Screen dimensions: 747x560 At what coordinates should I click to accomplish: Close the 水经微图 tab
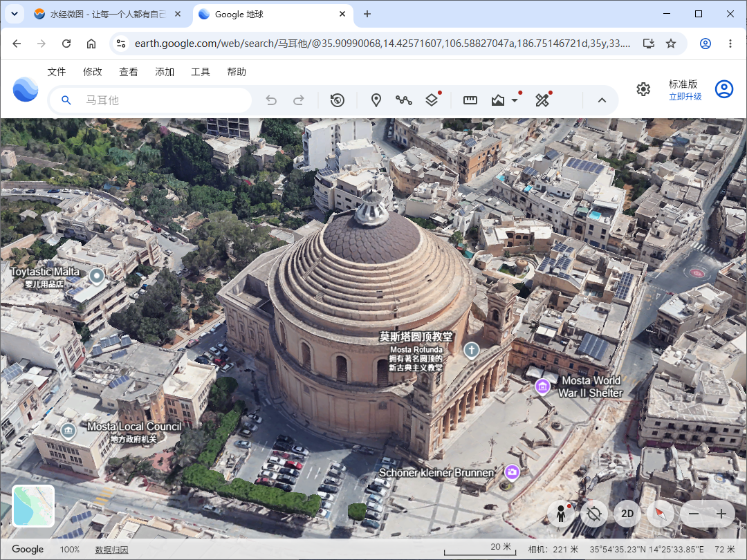pyautogui.click(x=178, y=15)
